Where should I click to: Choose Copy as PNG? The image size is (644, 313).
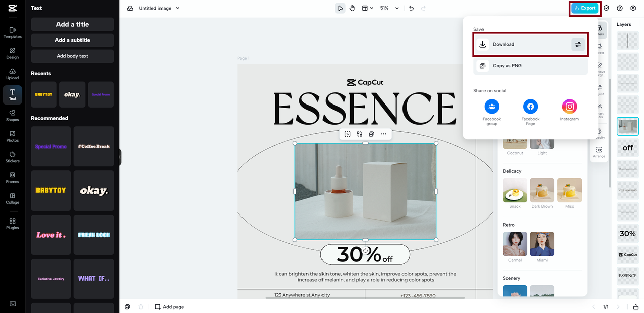(x=530, y=66)
